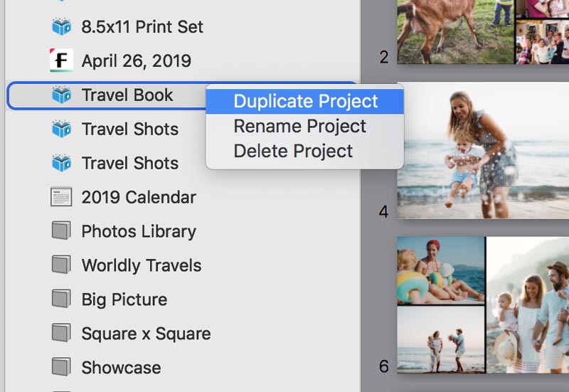Open the 2019 Calendar project
Screen dimensions: 569x392
(139, 197)
